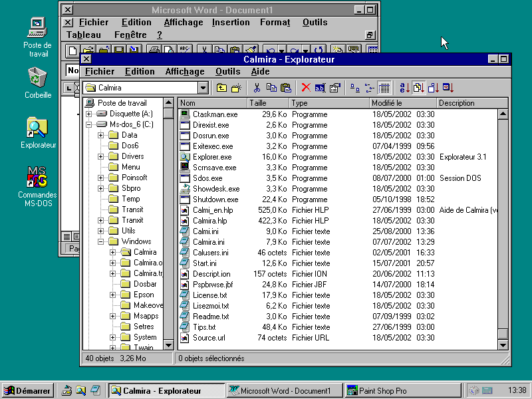Screen dimensions: 532x399
Task: Switch to Paint Shop Pro on taskbar
Action: coord(403,390)
